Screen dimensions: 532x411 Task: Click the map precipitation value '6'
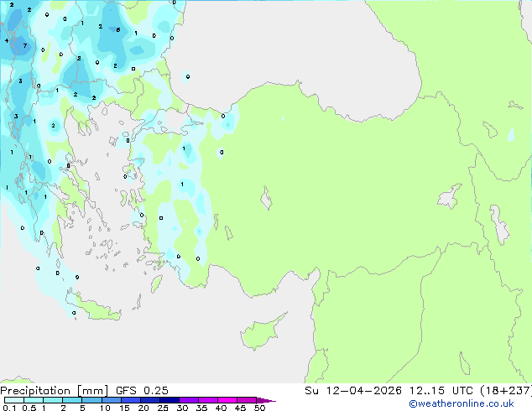(x=118, y=30)
